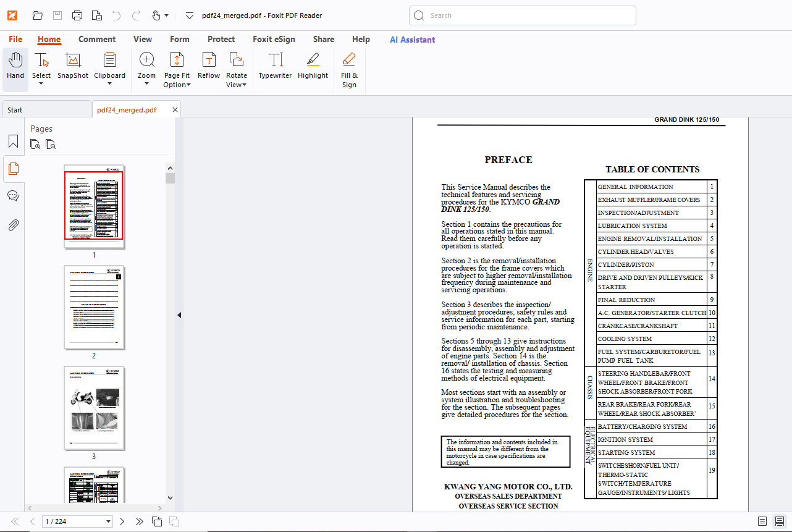792x532 pixels.
Task: Open the Help ribbon tab
Action: point(361,40)
